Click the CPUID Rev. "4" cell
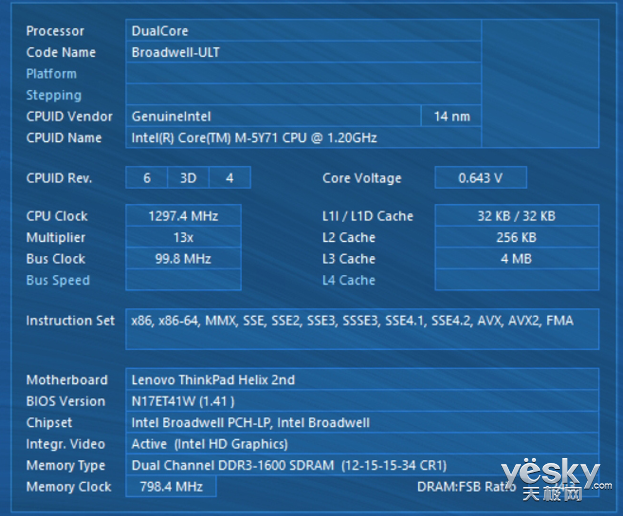 pos(230,178)
